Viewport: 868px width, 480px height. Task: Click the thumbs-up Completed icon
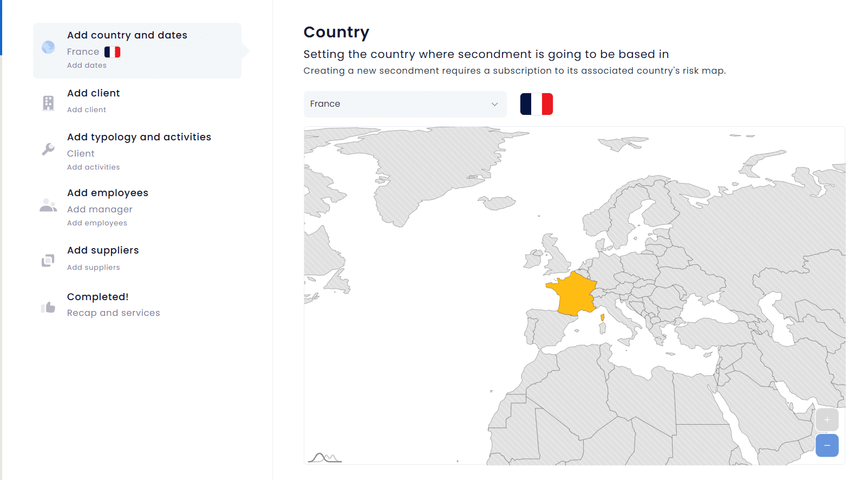(48, 307)
